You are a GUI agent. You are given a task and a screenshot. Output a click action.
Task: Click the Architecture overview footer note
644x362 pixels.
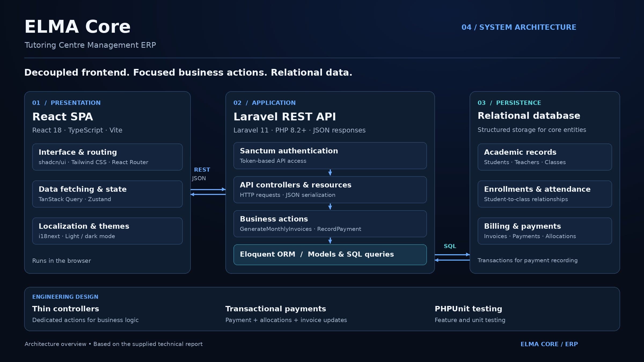click(x=114, y=344)
